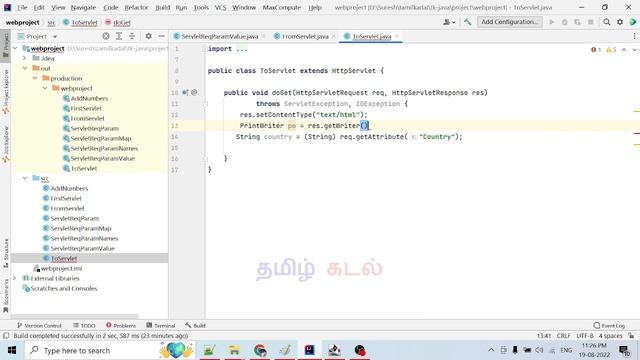The width and height of the screenshot is (640, 360).
Task: Switch to ServletReqParamValue.java tab
Action: pyautogui.click(x=220, y=36)
